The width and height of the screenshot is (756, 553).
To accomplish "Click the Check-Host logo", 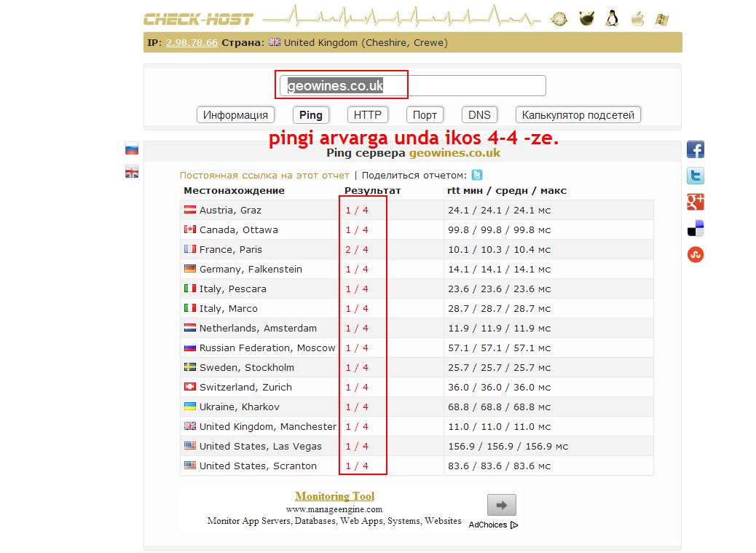I will pyautogui.click(x=198, y=20).
